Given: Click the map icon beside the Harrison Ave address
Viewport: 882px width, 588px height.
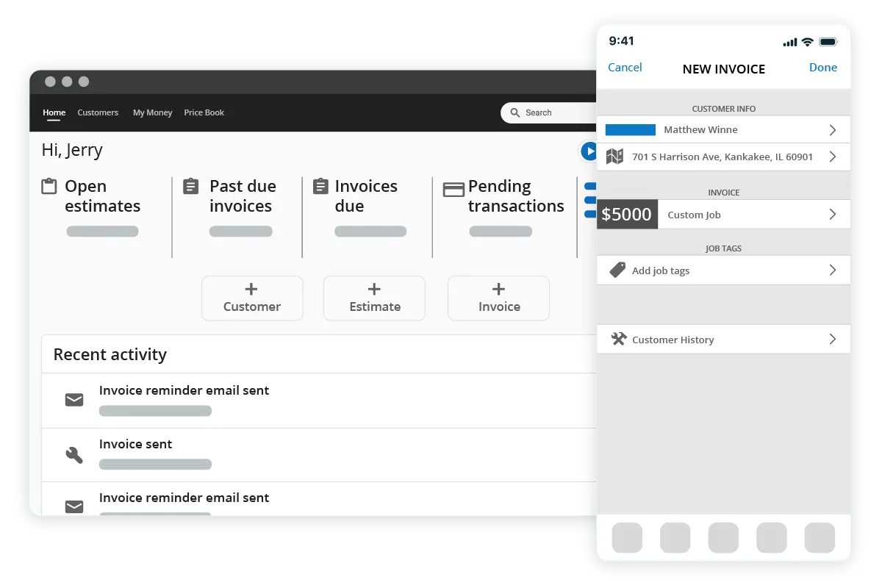Looking at the screenshot, I should [x=615, y=157].
